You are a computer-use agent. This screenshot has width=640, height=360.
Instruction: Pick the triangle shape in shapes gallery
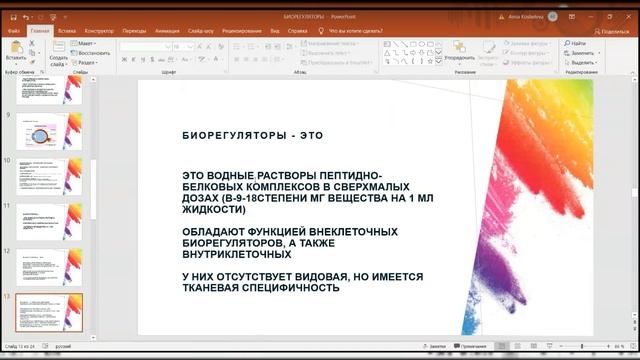387,53
